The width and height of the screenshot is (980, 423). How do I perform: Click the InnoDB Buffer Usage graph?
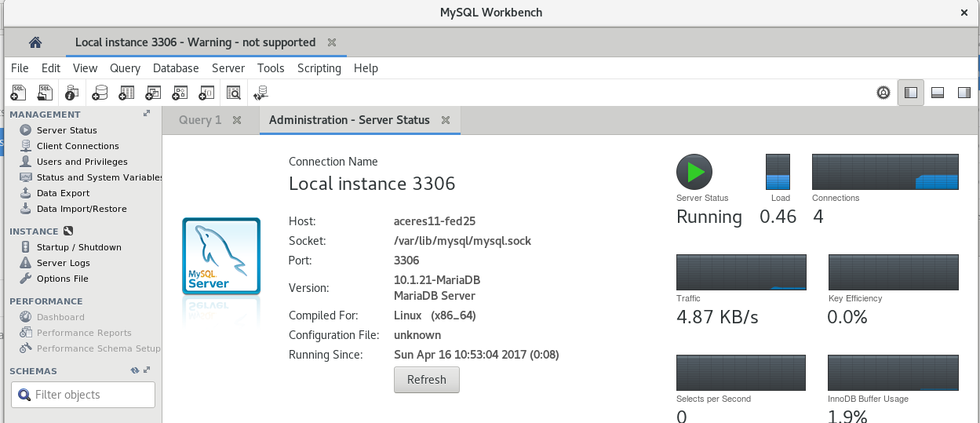(894, 373)
